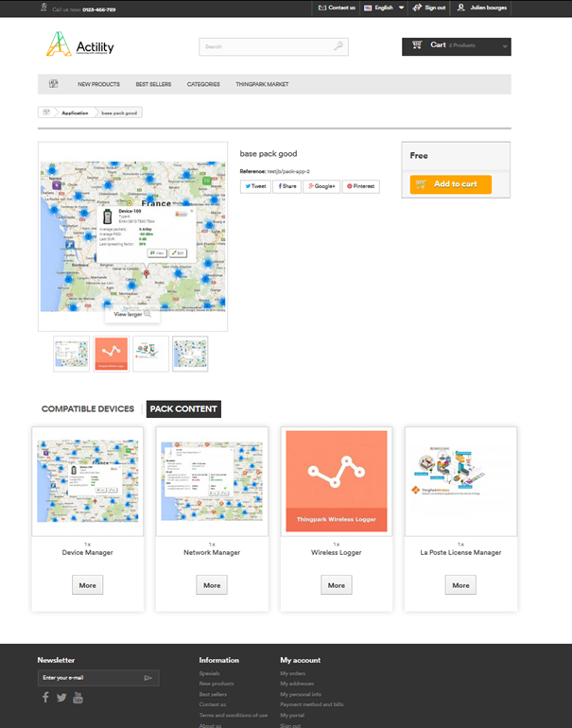This screenshot has height=728, width=572.
Task: Select the Pack Content tab
Action: [x=183, y=408]
